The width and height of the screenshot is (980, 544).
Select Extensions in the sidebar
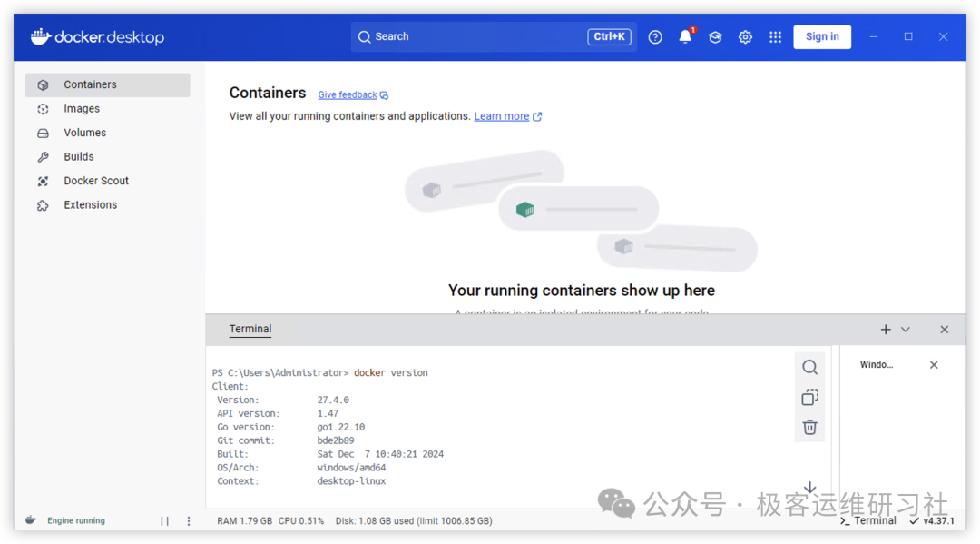(107, 204)
